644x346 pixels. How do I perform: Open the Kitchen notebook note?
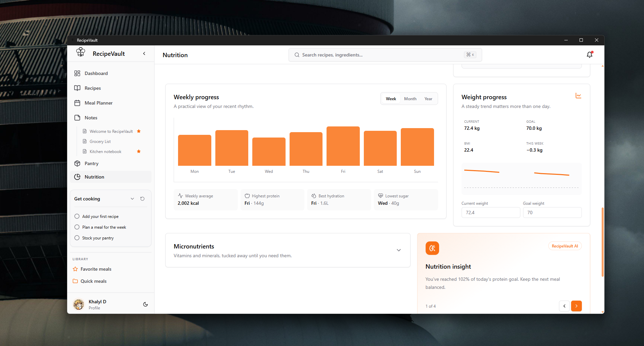pos(105,152)
